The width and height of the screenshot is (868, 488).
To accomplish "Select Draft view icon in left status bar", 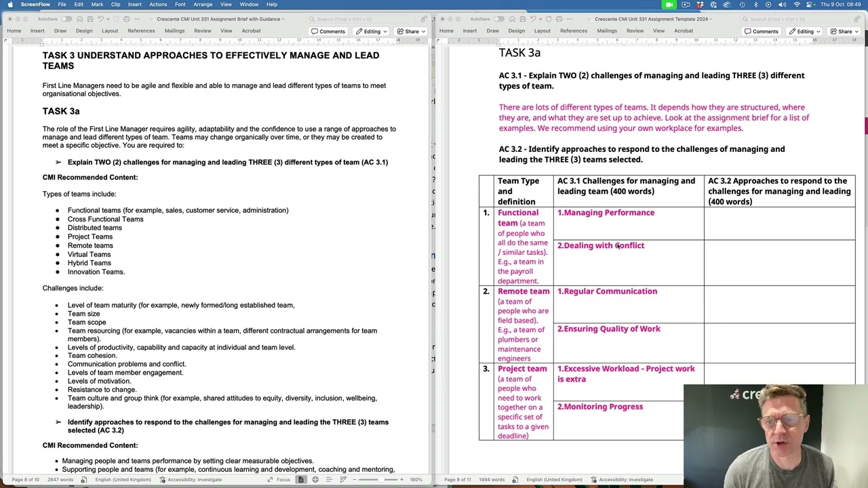I will click(343, 480).
